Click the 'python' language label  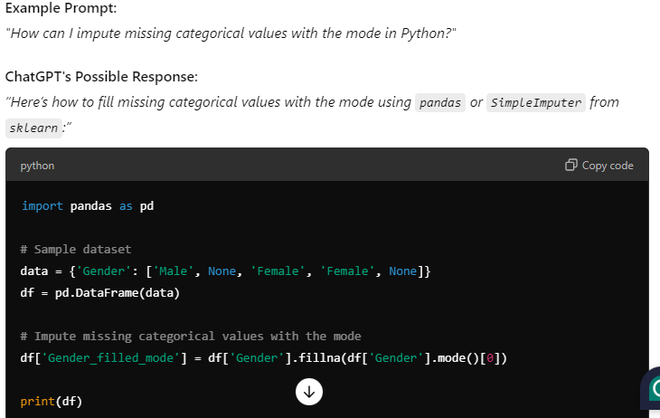[37, 165]
